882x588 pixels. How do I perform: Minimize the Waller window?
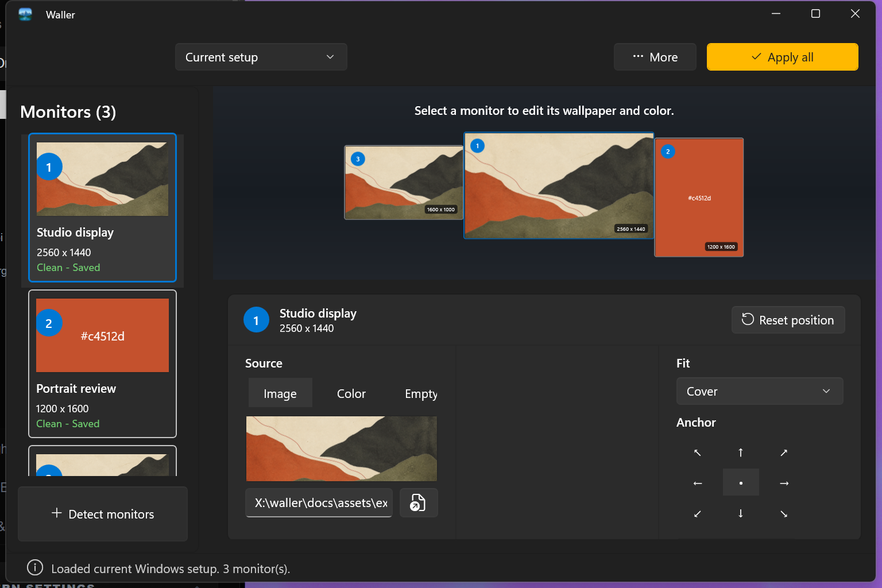[776, 14]
